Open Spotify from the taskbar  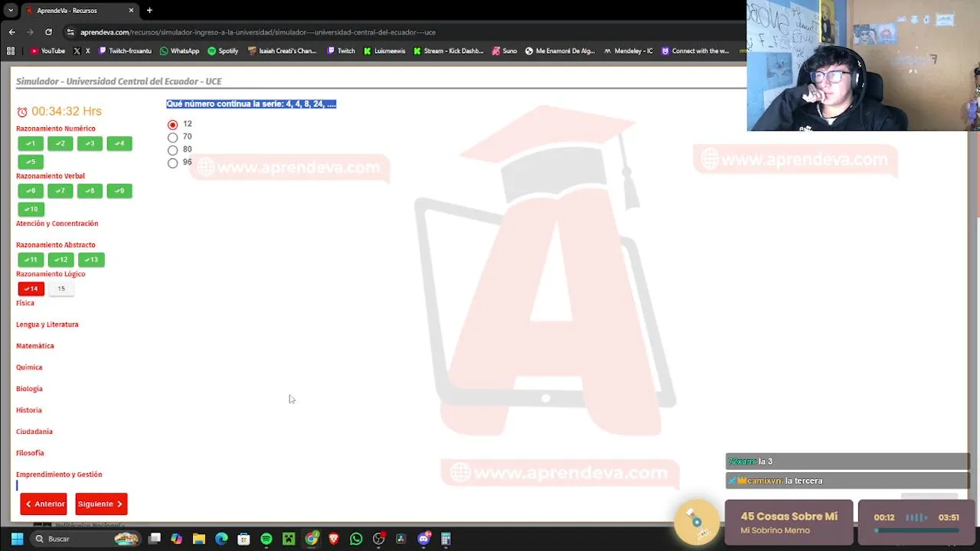click(266, 539)
